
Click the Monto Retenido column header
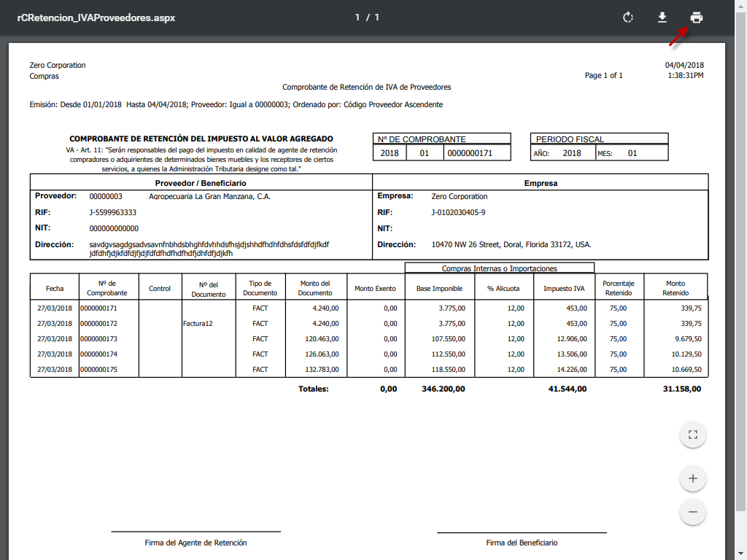click(675, 288)
